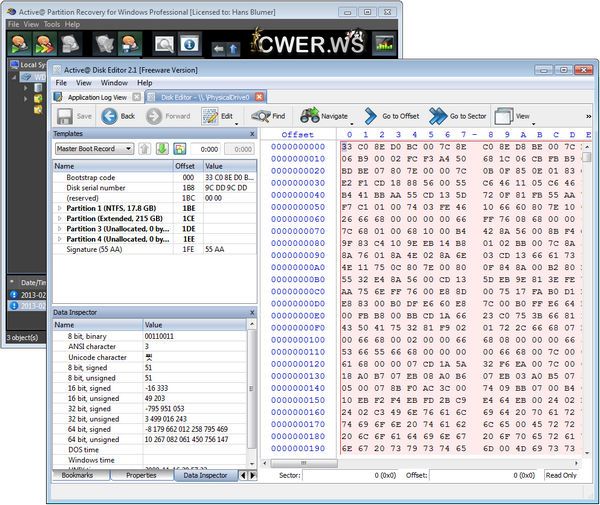This screenshot has height=505, width=600.
Task: Click the first 0:000 template offset field
Action: 206,149
